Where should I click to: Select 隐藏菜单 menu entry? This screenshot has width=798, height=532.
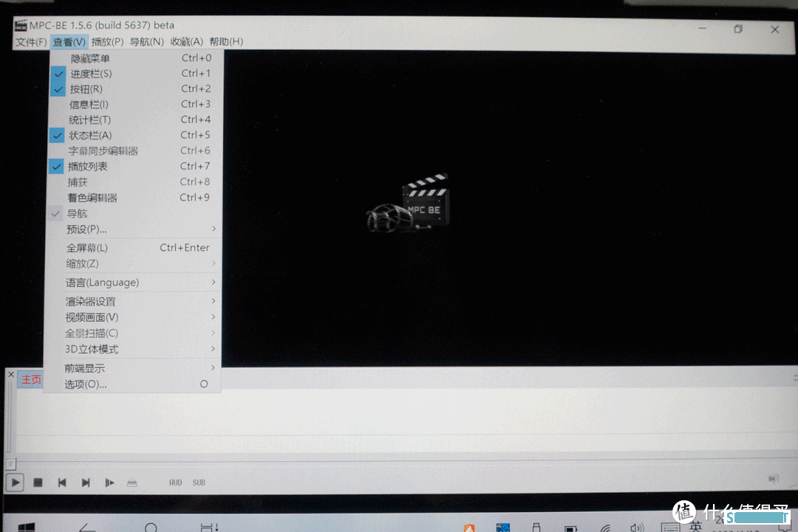click(137, 58)
